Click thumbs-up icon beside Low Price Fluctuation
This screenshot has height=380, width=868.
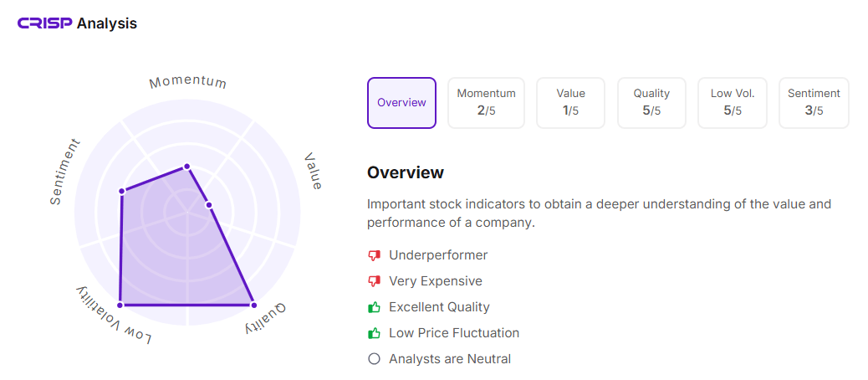click(x=374, y=333)
